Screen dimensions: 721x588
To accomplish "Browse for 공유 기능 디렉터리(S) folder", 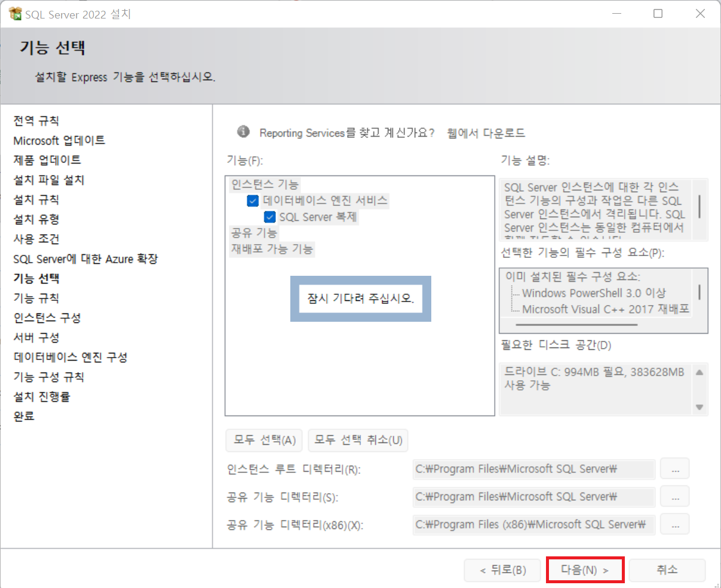I will (x=675, y=497).
